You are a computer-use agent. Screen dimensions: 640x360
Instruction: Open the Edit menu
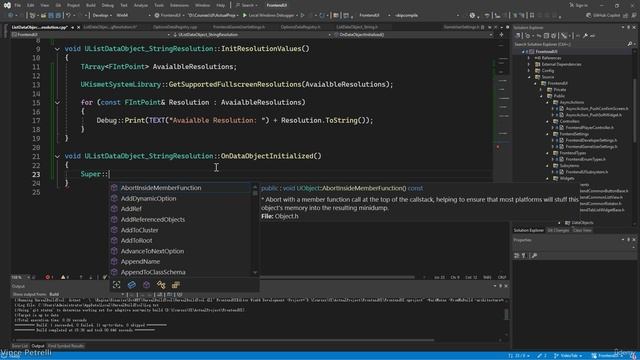coord(31,5)
